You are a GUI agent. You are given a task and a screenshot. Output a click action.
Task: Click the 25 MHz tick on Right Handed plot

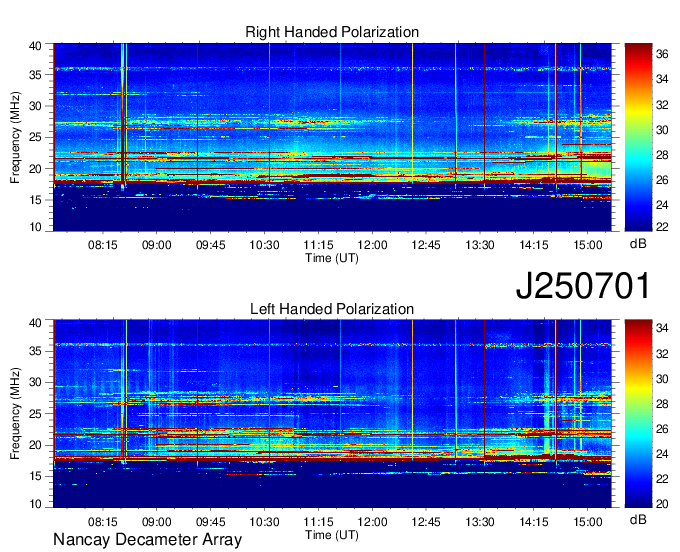(x=35, y=137)
